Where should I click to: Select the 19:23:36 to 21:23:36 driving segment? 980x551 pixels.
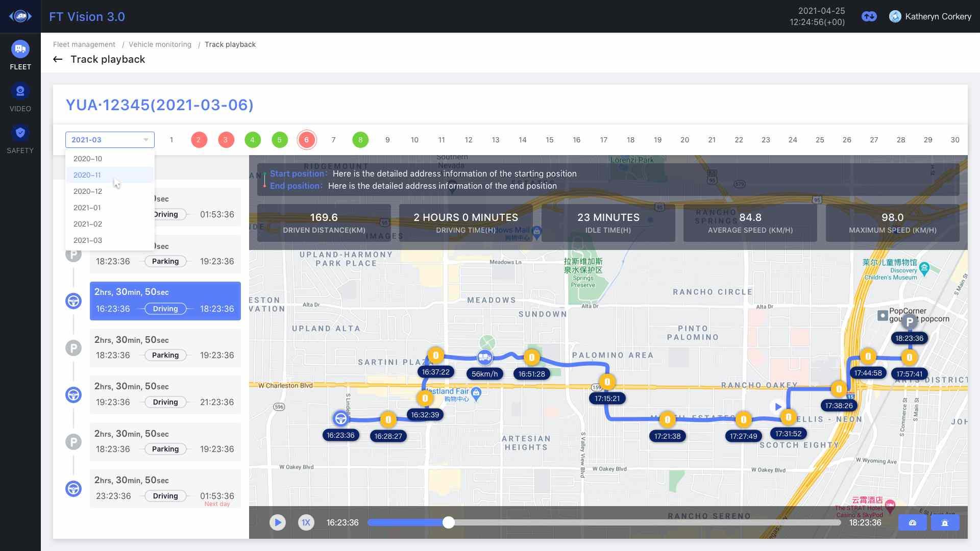[165, 394]
